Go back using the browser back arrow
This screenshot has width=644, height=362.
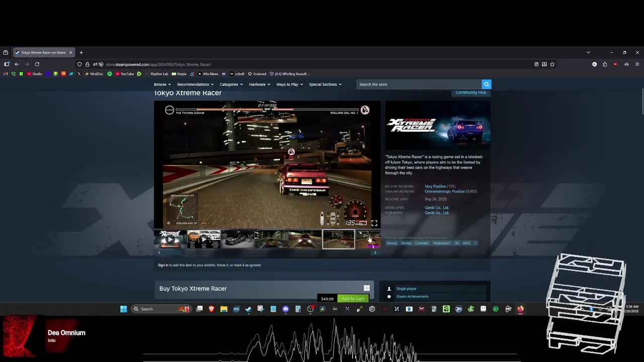pos(17,64)
